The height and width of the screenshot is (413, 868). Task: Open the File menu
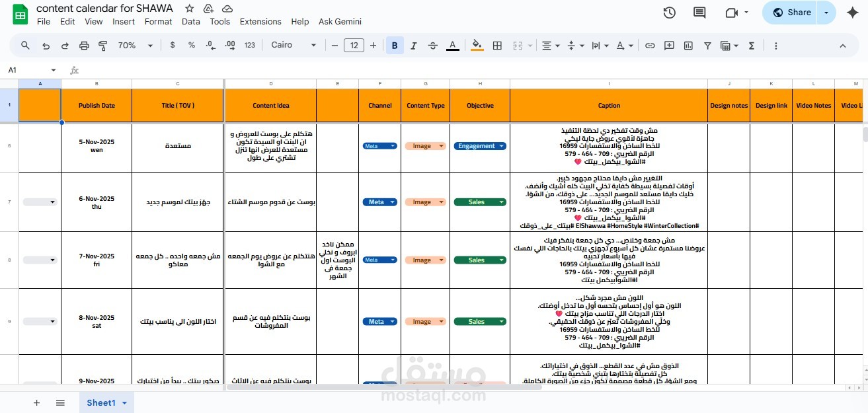[x=44, y=21]
